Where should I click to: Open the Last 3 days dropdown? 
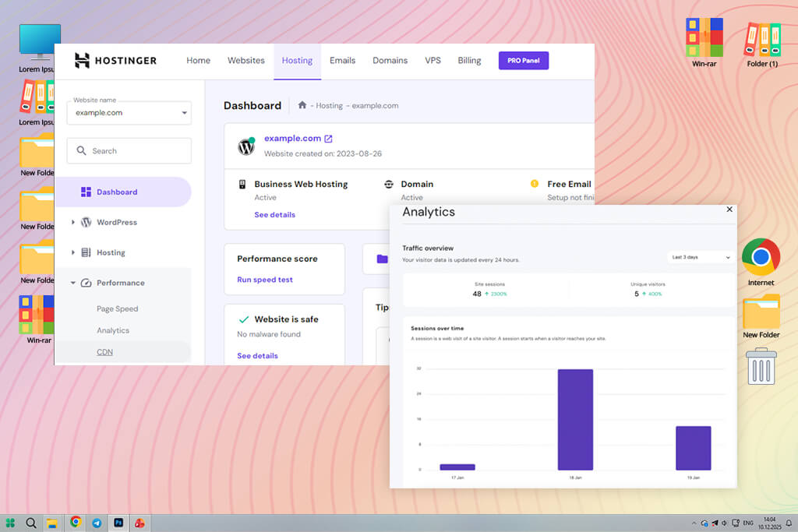tap(701, 257)
